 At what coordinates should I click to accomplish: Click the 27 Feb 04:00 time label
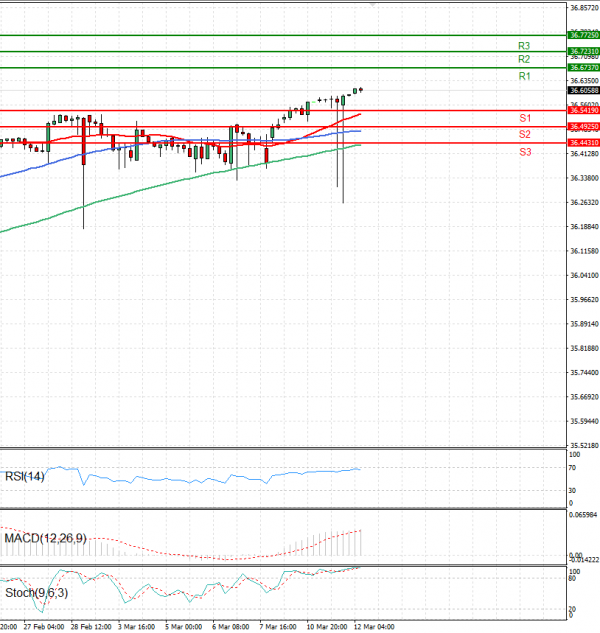click(x=44, y=627)
